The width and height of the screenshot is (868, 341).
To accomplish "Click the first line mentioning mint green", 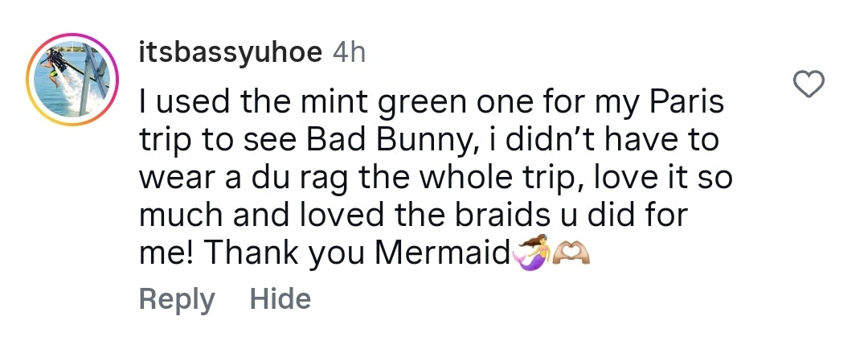I will (432, 104).
